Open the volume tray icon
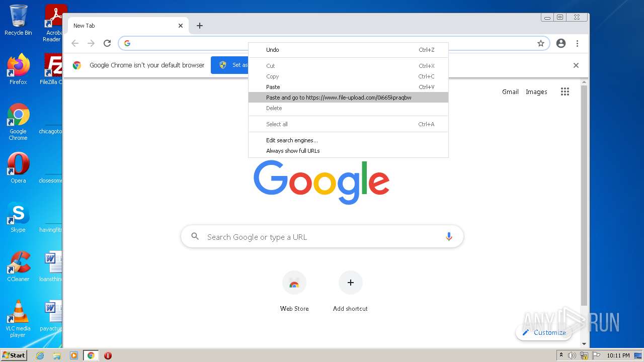The image size is (644, 362). coord(572,355)
